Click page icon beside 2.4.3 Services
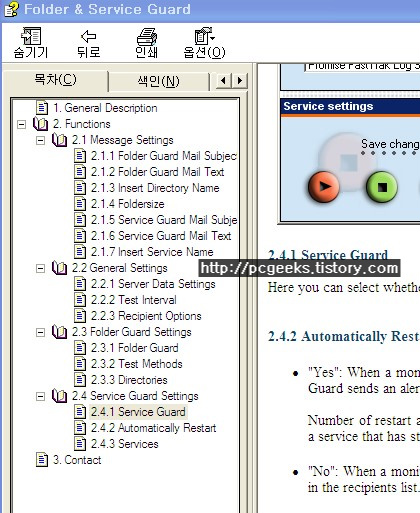The height and width of the screenshot is (513, 420). coord(80,444)
